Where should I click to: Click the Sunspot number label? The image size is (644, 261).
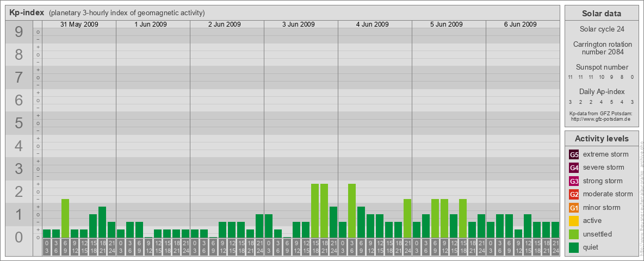click(x=602, y=67)
